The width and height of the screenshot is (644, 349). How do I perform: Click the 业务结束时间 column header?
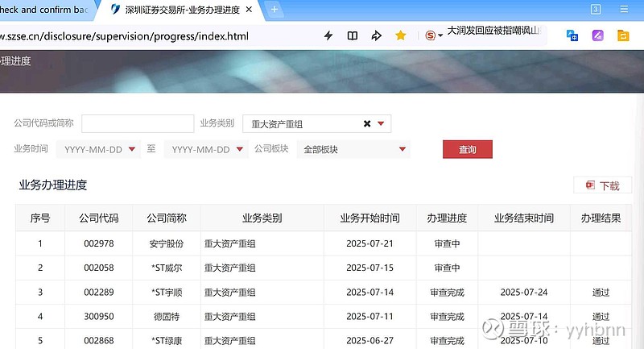[x=524, y=218]
